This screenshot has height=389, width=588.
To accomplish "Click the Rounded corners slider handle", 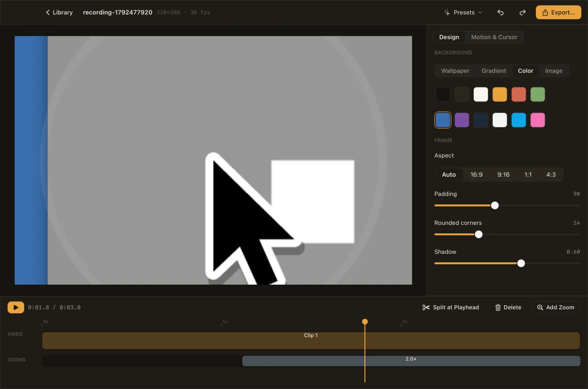I will tap(478, 234).
